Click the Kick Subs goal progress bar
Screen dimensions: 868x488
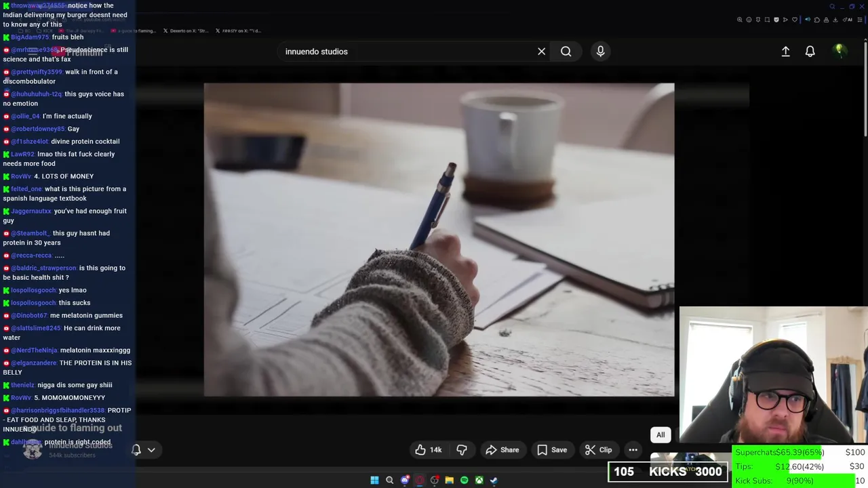(800, 481)
